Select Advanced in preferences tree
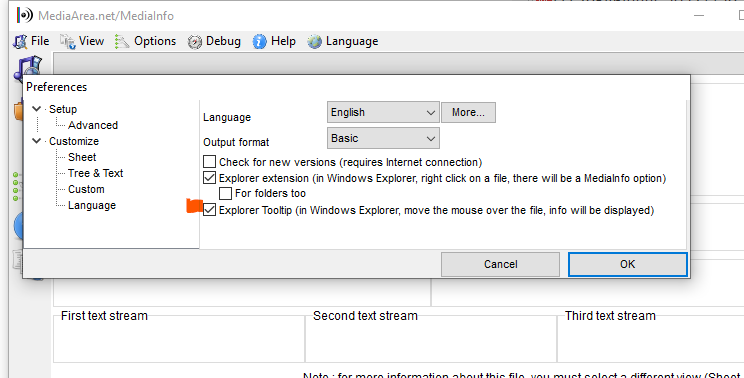The height and width of the screenshot is (378, 744). click(x=93, y=125)
